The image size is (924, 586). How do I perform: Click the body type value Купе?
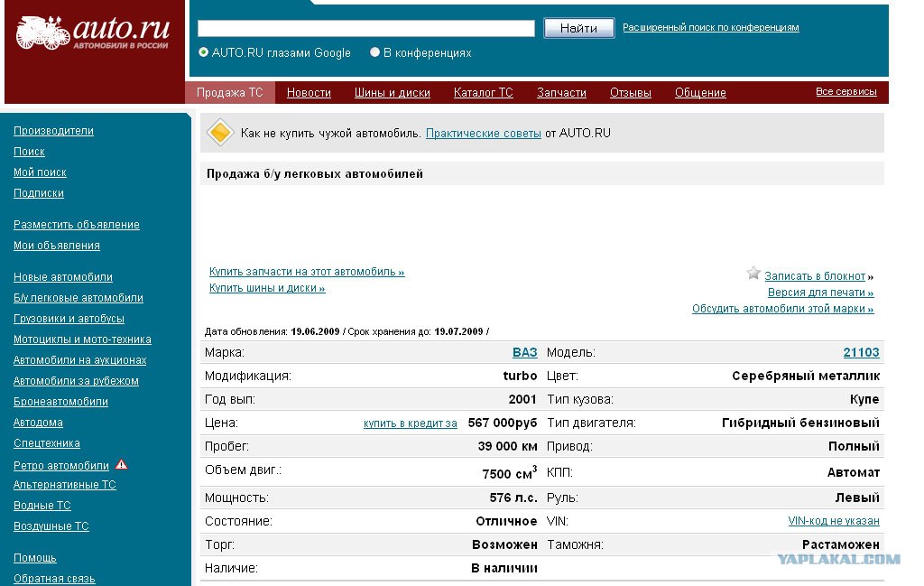coord(864,400)
